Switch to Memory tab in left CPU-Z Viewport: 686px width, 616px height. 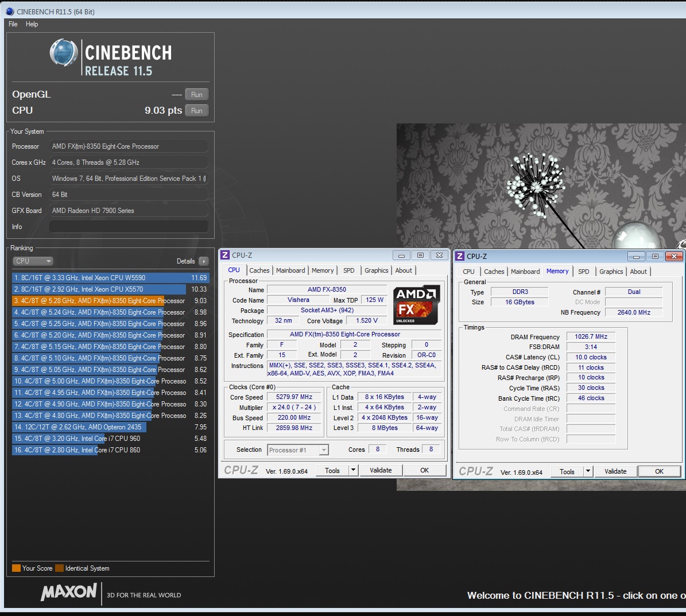[323, 270]
